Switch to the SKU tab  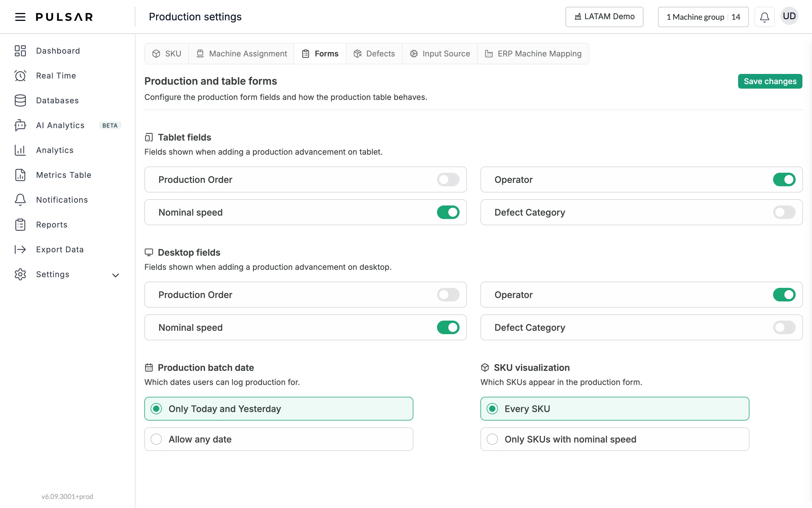(x=166, y=54)
